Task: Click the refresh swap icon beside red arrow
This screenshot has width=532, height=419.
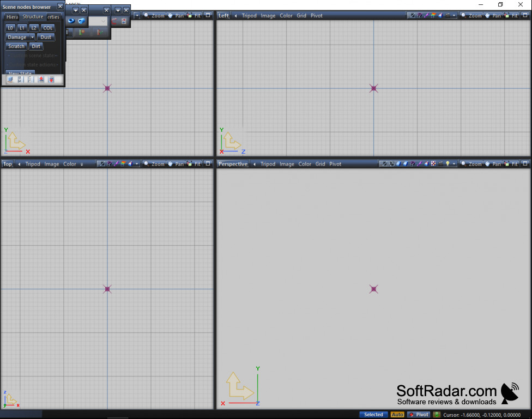Action: pyautogui.click(x=124, y=21)
